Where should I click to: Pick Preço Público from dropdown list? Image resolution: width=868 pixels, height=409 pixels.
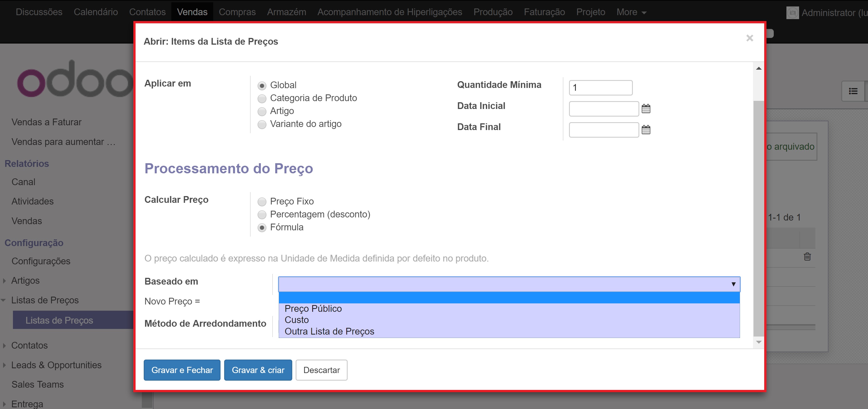pyautogui.click(x=313, y=308)
